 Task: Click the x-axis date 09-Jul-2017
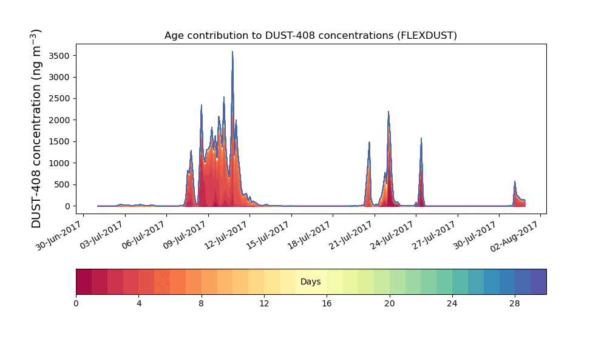pyautogui.click(x=185, y=235)
